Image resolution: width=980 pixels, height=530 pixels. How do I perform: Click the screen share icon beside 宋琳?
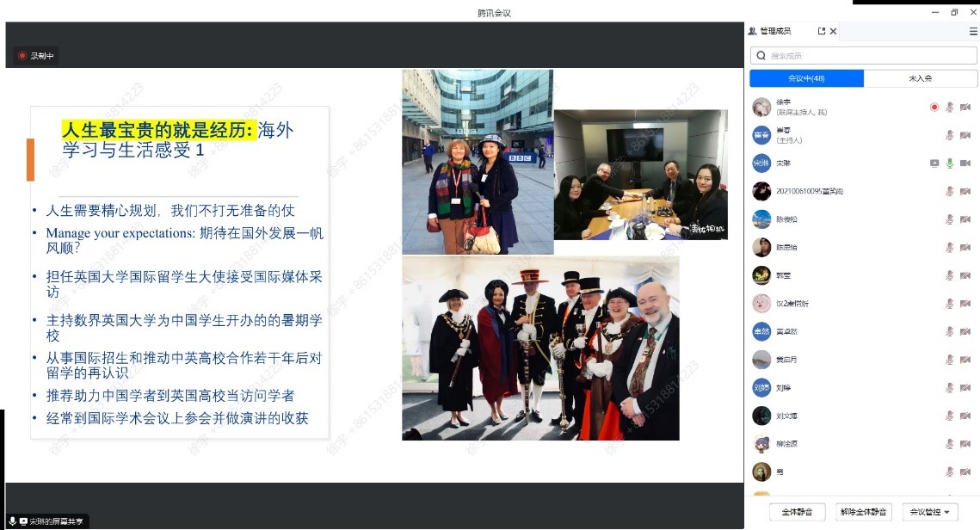pyautogui.click(x=934, y=163)
